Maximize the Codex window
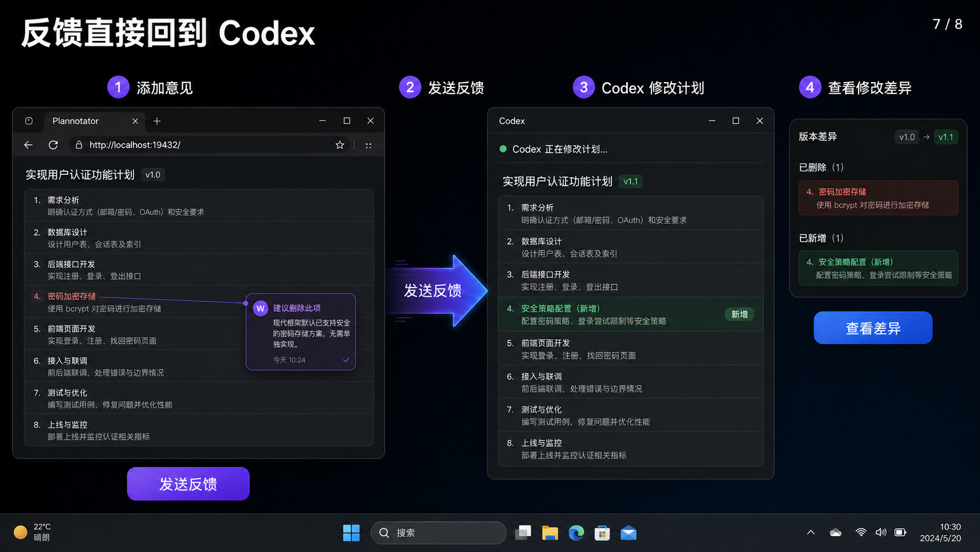 click(736, 121)
